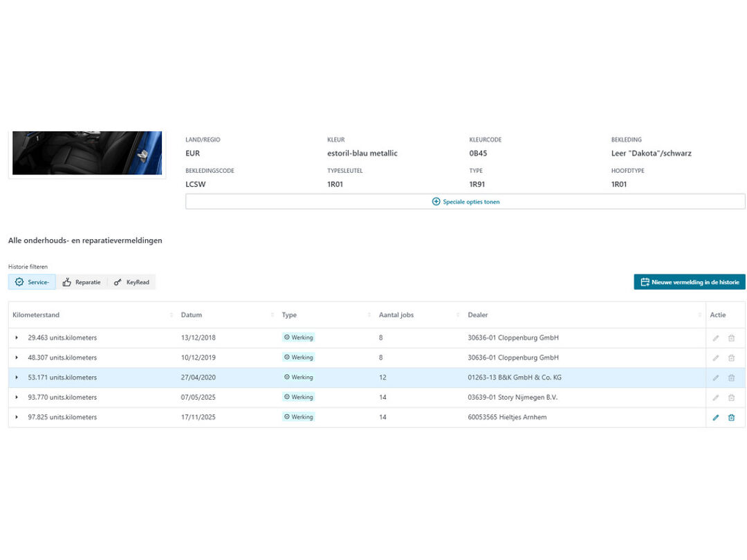Delete the 17/11/2025 service entry
Image resolution: width=747 pixels, height=560 pixels.
731,418
